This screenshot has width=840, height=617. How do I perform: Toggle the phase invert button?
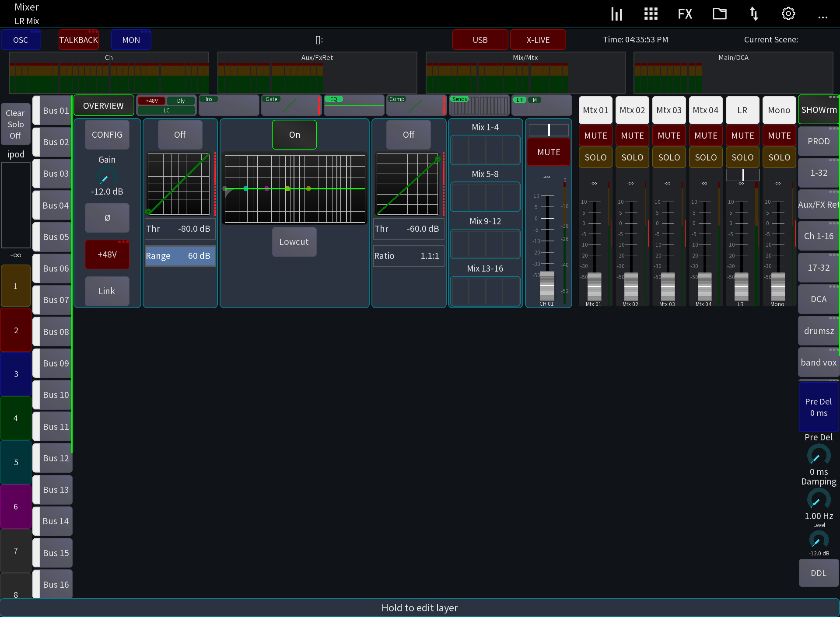(107, 218)
